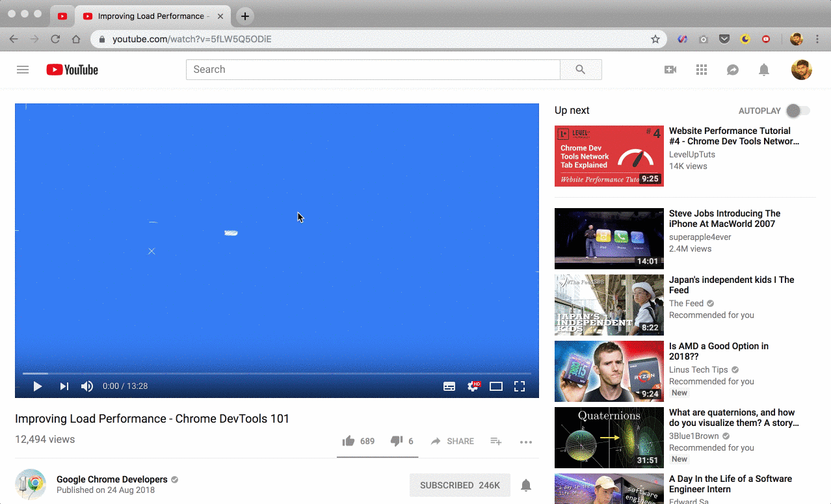Viewport: 831px width, 504px height.
Task: Save video to a playlist
Action: pos(496,441)
